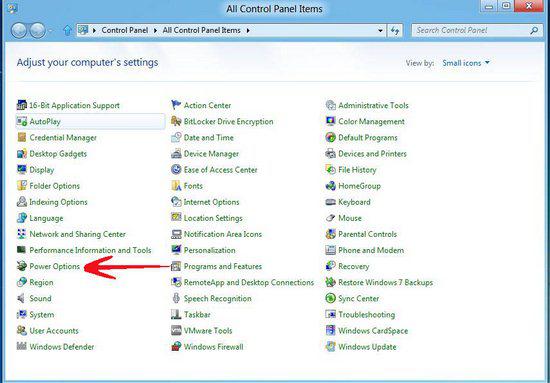Click the Display monitor icon
550x383 pixels.
tap(22, 170)
